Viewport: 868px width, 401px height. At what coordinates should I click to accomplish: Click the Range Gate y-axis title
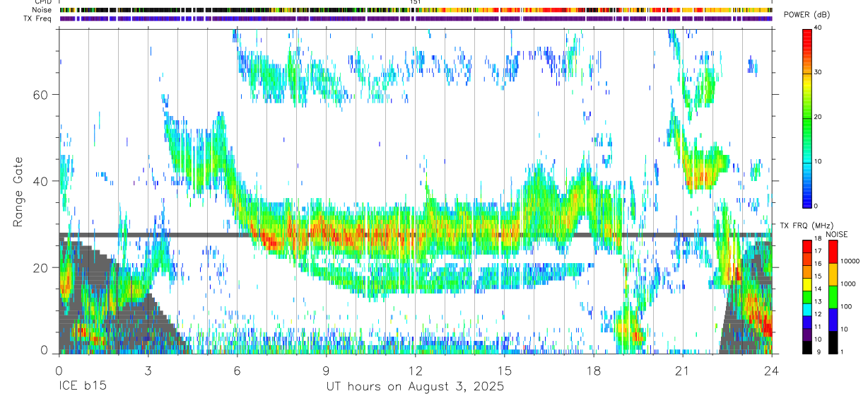click(x=18, y=192)
